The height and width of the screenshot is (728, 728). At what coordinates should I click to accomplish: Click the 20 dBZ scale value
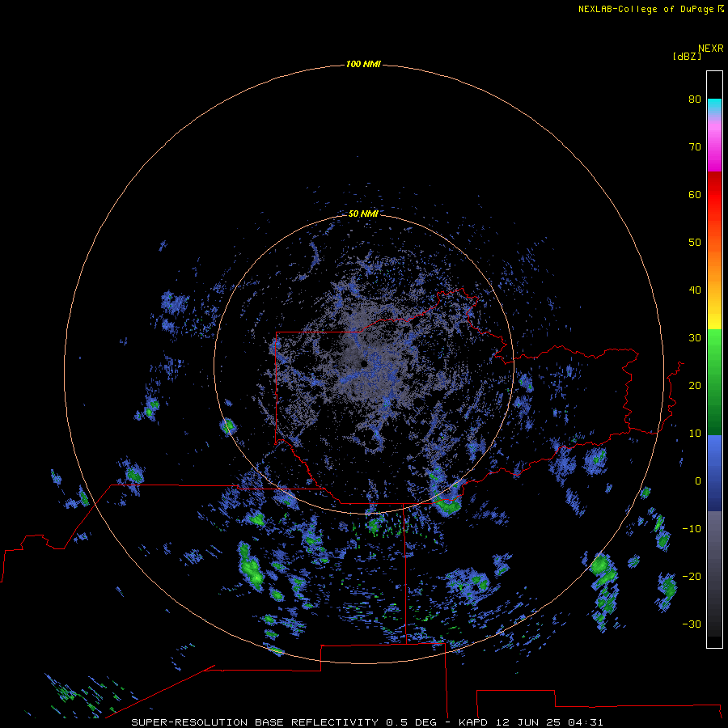[x=695, y=385]
